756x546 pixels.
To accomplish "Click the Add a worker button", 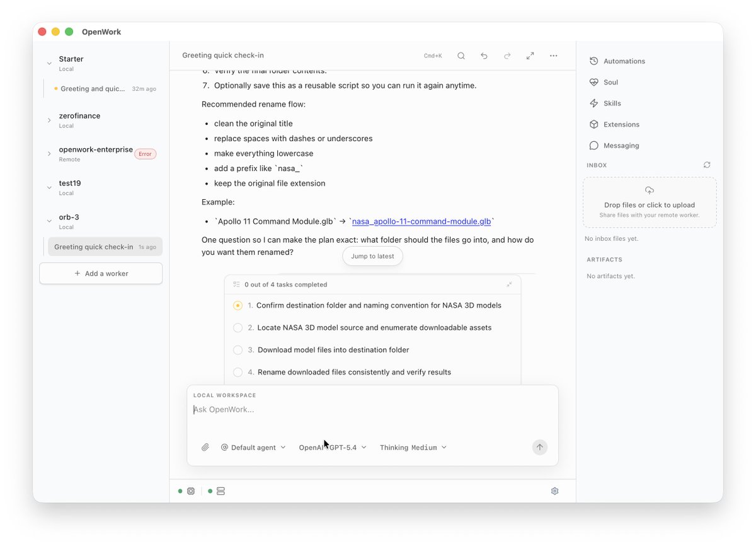I will (x=101, y=274).
